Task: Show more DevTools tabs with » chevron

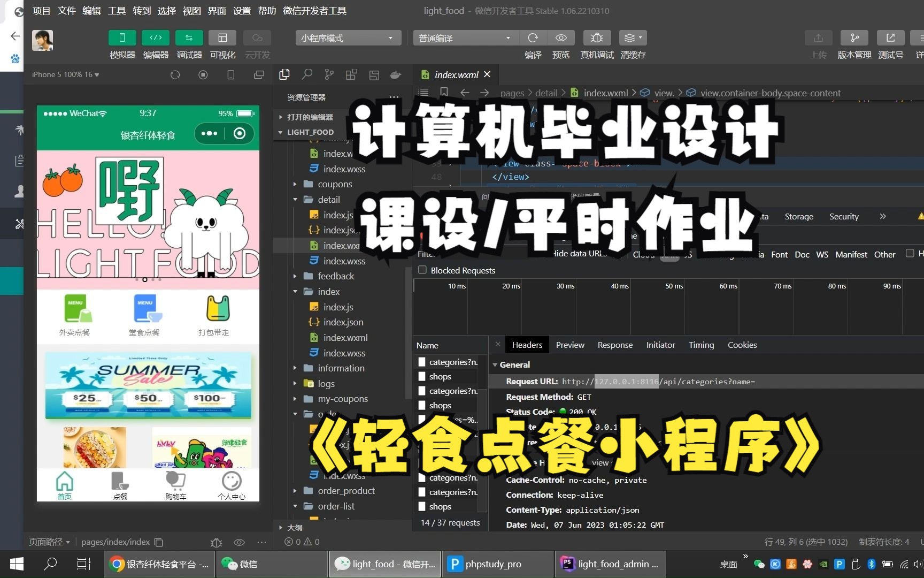Action: 883,216
